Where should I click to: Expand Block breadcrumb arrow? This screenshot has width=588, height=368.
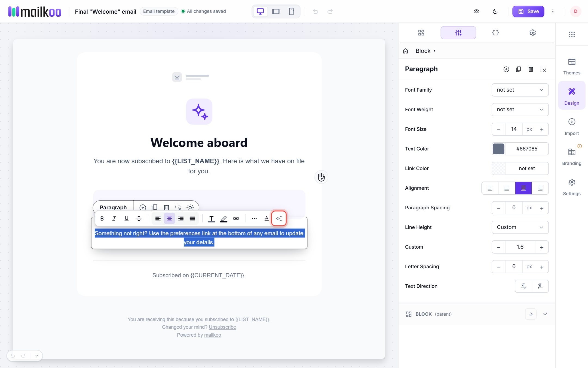(x=434, y=51)
